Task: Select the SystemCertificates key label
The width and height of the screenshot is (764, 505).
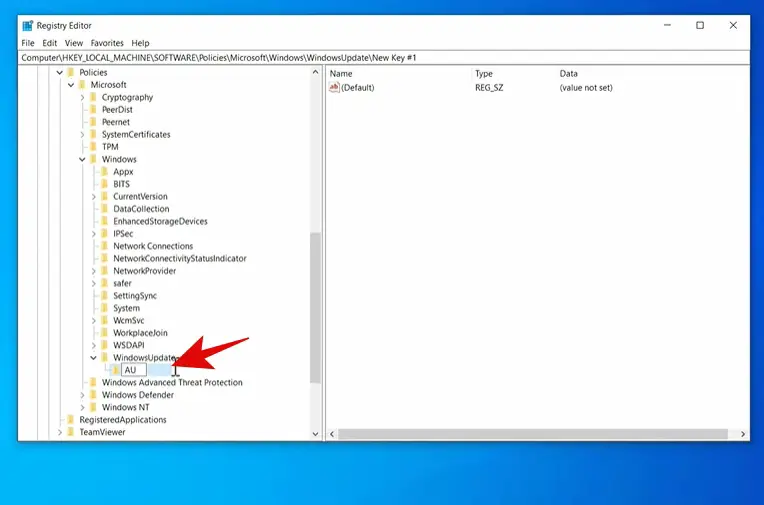Action: coord(136,135)
